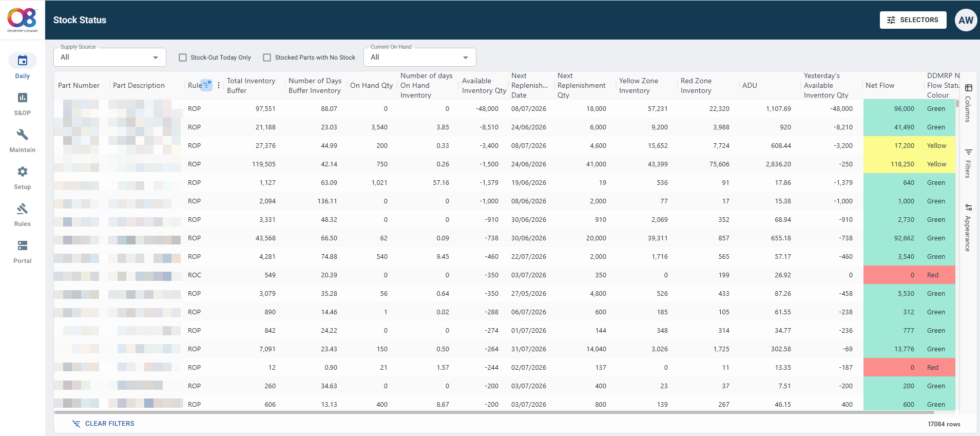Open the Appearance side panel
Viewport: 980px width, 436px height.
(968, 228)
